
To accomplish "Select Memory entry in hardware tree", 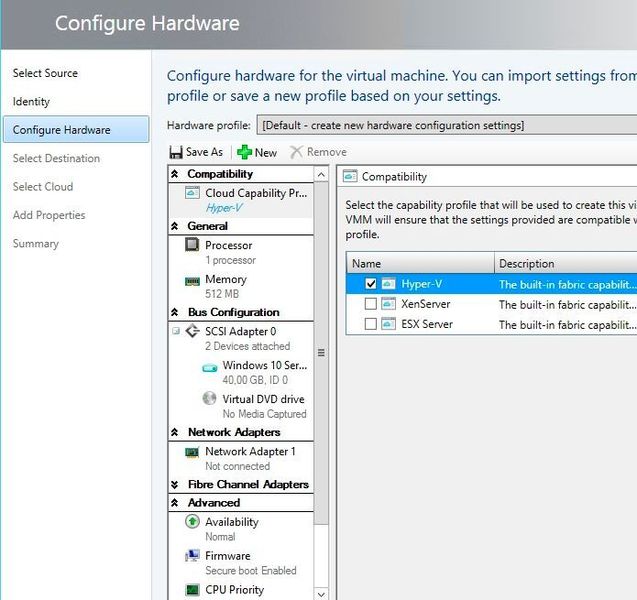I will 241,286.
